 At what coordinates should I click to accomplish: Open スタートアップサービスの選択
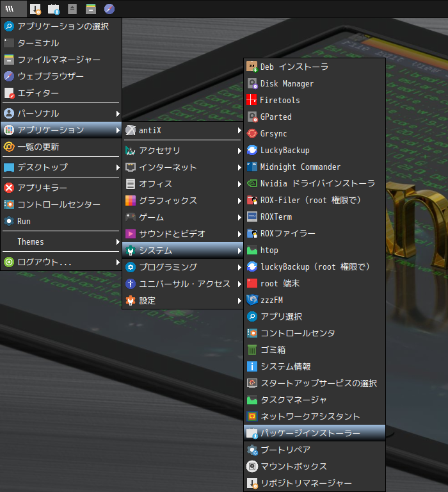tap(314, 383)
